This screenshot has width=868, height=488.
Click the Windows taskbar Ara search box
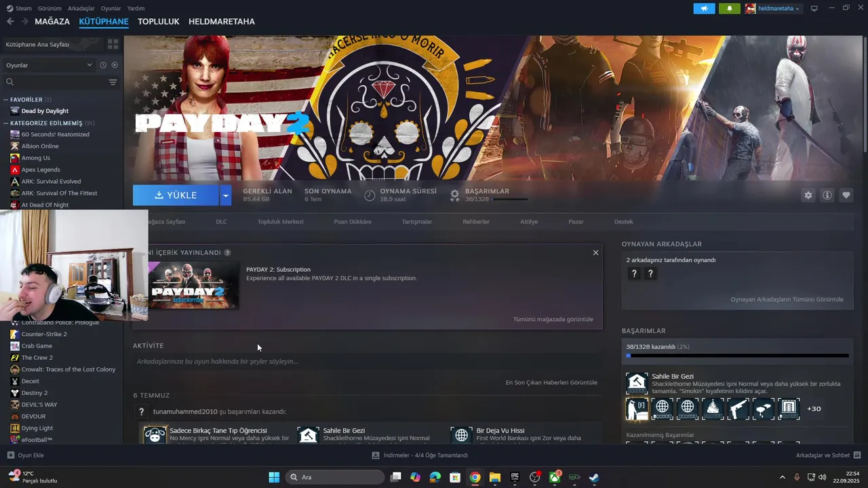point(335,477)
